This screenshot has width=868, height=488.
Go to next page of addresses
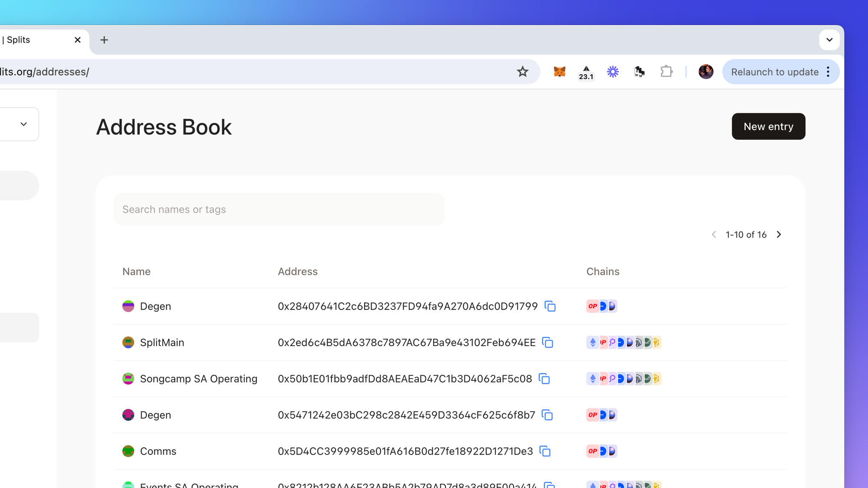click(779, 234)
